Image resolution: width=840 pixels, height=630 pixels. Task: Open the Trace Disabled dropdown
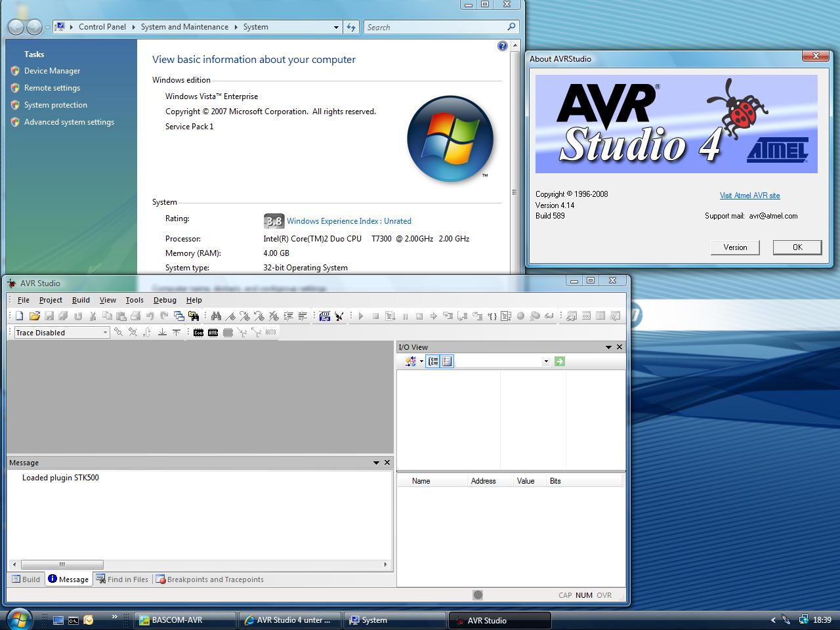pos(104,333)
